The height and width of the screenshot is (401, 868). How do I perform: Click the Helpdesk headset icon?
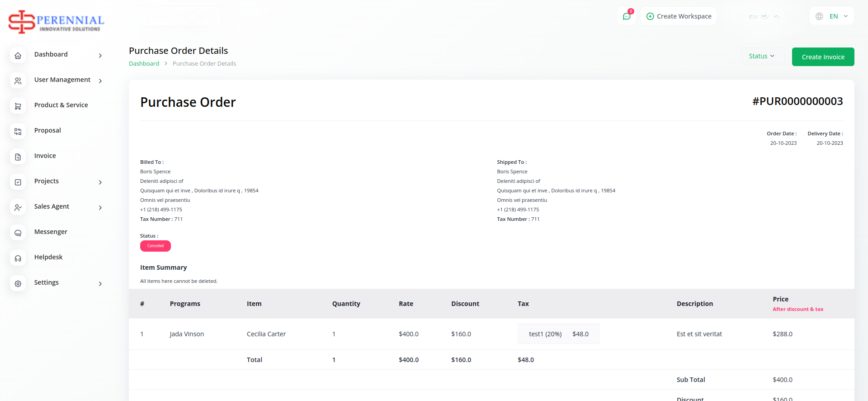(18, 258)
